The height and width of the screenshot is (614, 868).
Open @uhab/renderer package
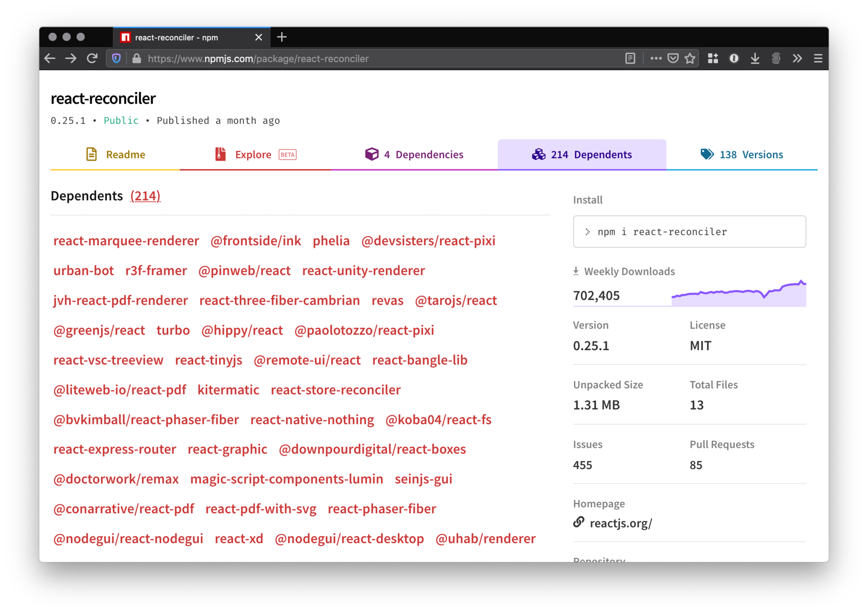[x=486, y=539]
